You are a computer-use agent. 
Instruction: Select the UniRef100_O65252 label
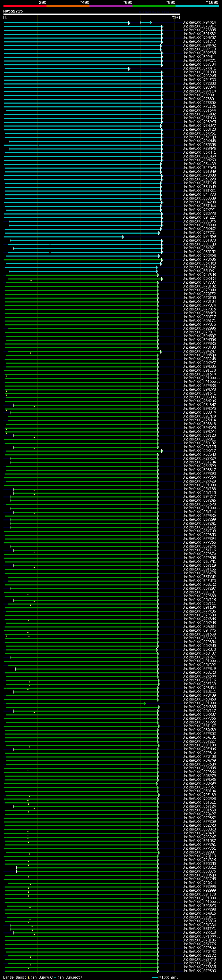(x=199, y=252)
